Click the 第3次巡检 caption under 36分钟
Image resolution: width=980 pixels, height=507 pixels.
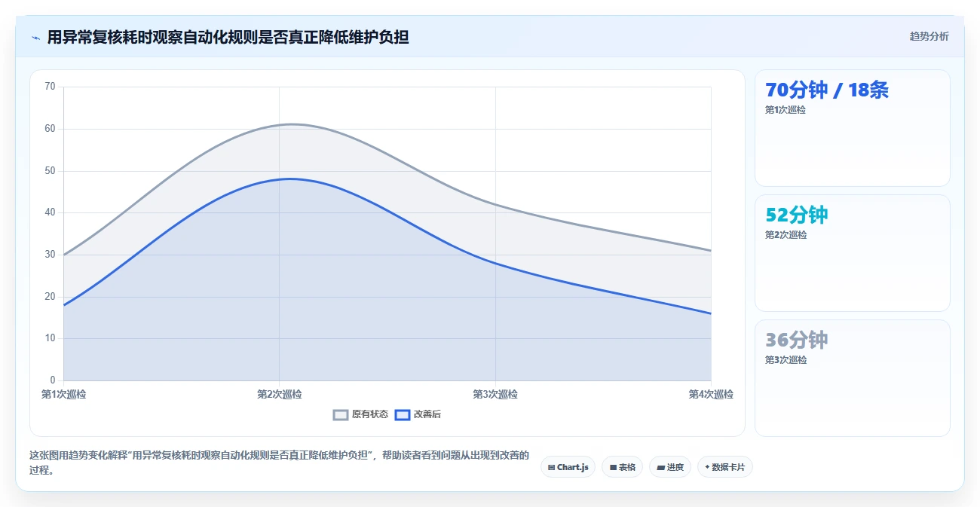[786, 360]
